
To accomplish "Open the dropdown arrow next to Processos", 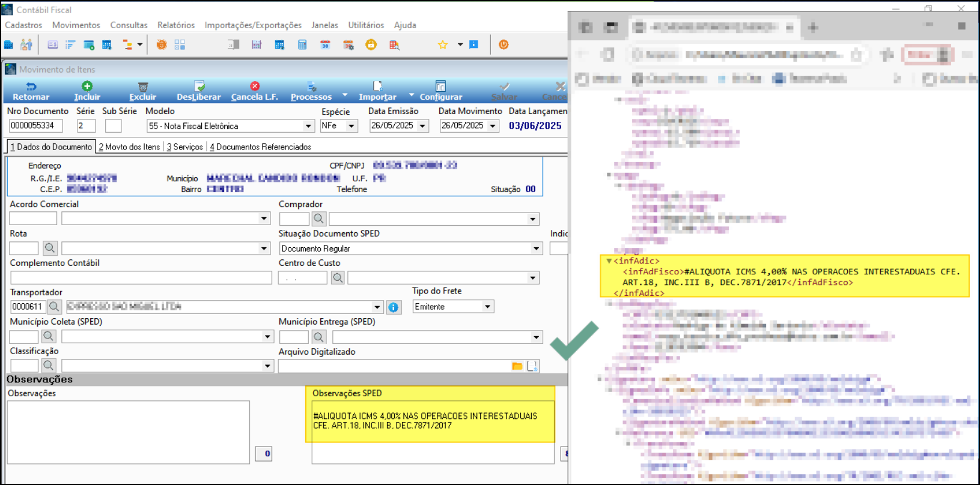I will (345, 94).
